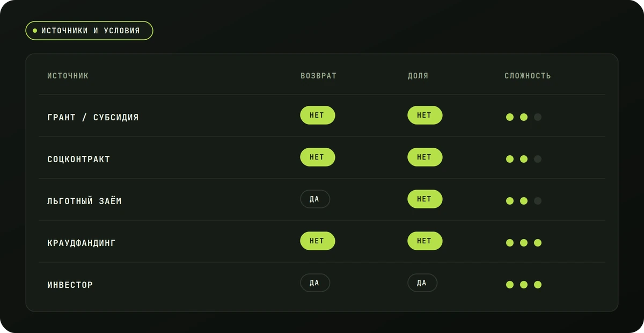Click the green dot in Источники и условия badge
644x333 pixels.
point(35,31)
